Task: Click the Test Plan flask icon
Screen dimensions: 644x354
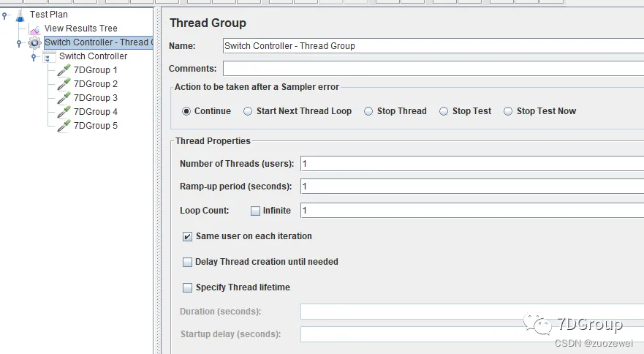Action: pos(20,16)
